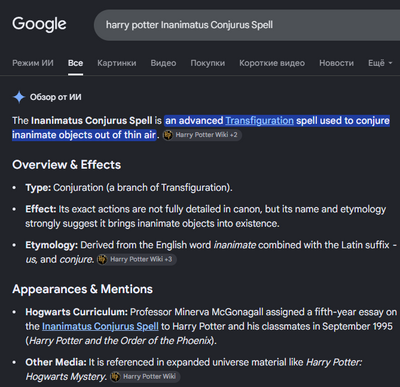Open the Harry Potter Wiki chip after Hogwarts Mystery
This screenshot has height=387, width=400.
(145, 377)
